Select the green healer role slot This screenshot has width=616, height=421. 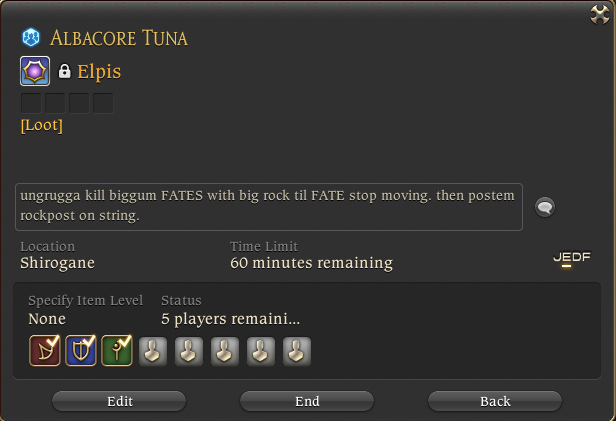tap(117, 351)
